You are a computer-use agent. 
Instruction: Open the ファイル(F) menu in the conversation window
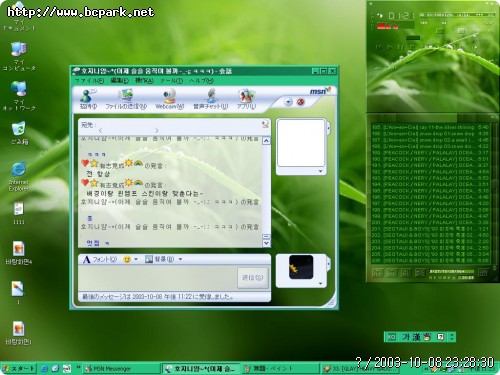tap(89, 80)
